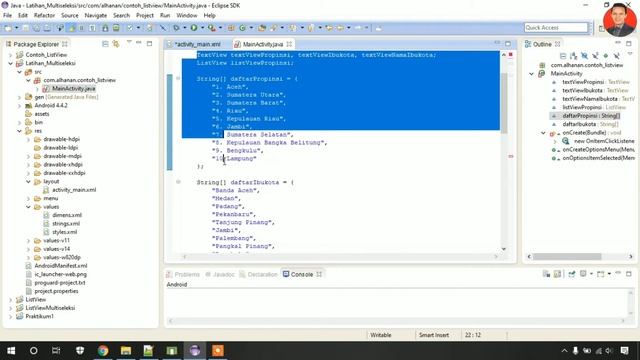Switch to the activity_main.xml editor tab

click(x=197, y=44)
